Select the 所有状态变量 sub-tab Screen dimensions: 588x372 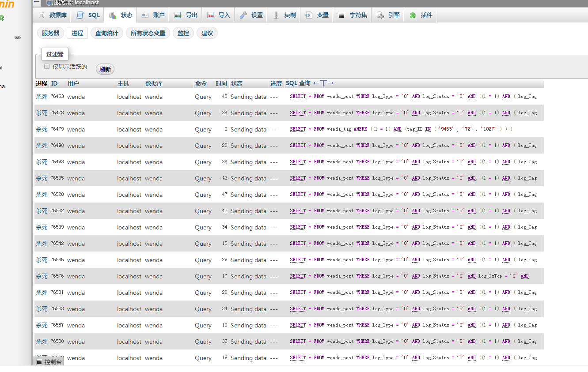pos(148,33)
